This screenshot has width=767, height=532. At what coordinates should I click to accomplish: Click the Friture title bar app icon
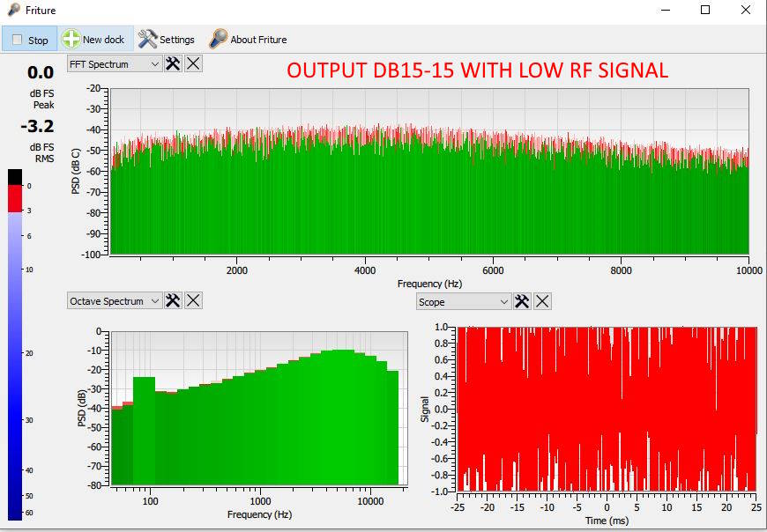click(x=14, y=10)
